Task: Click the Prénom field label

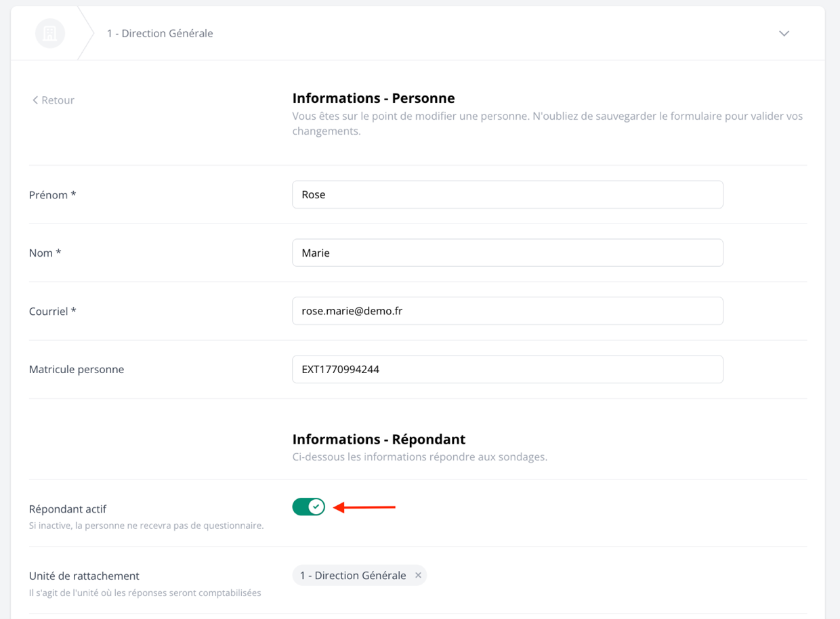Action: point(52,195)
